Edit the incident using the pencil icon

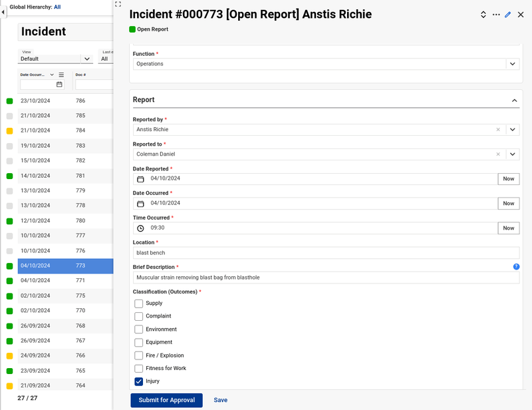[507, 14]
